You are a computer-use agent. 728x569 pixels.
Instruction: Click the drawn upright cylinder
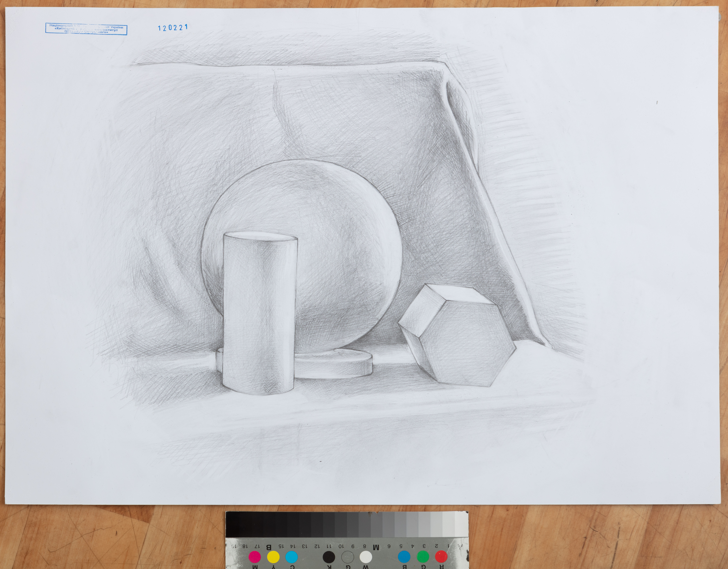click(260, 313)
